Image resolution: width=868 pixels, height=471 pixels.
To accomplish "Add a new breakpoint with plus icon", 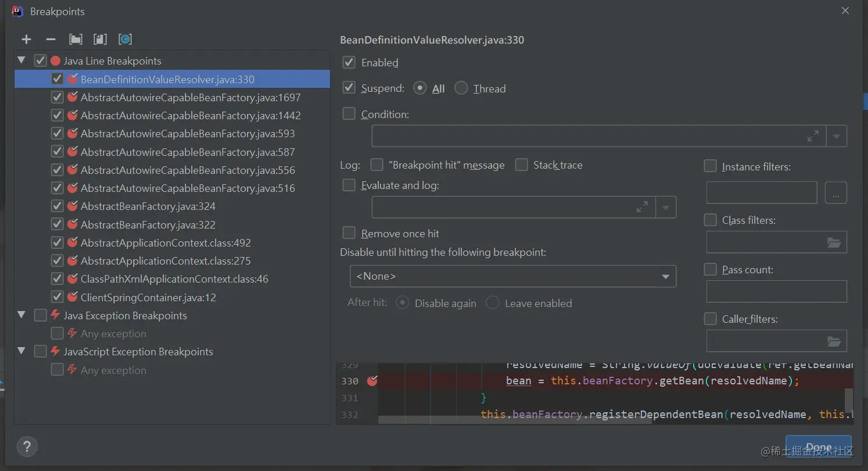I will (x=26, y=40).
